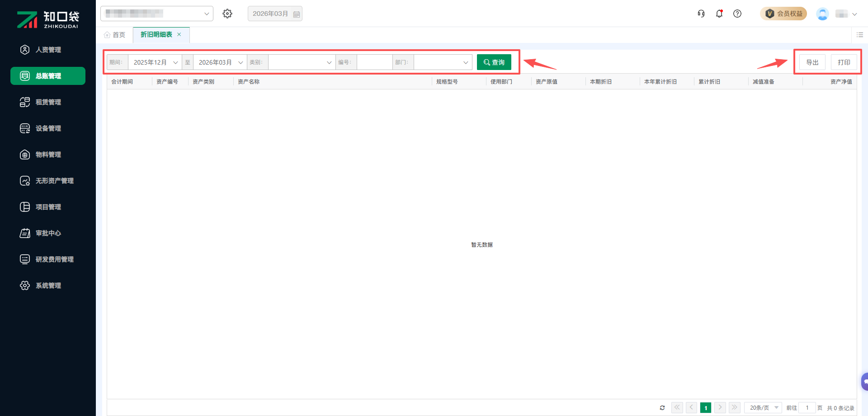Open 物料管理 in the sidebar
868x416 pixels.
point(48,154)
